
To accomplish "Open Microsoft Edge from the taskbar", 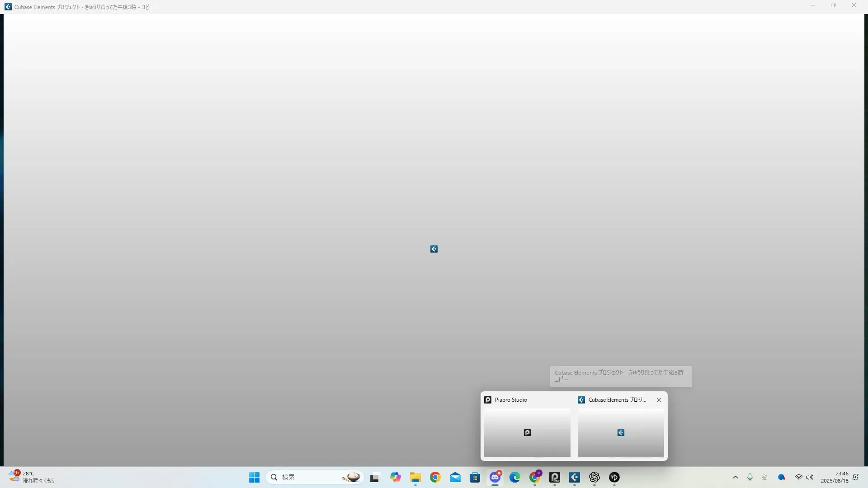I will 515,477.
